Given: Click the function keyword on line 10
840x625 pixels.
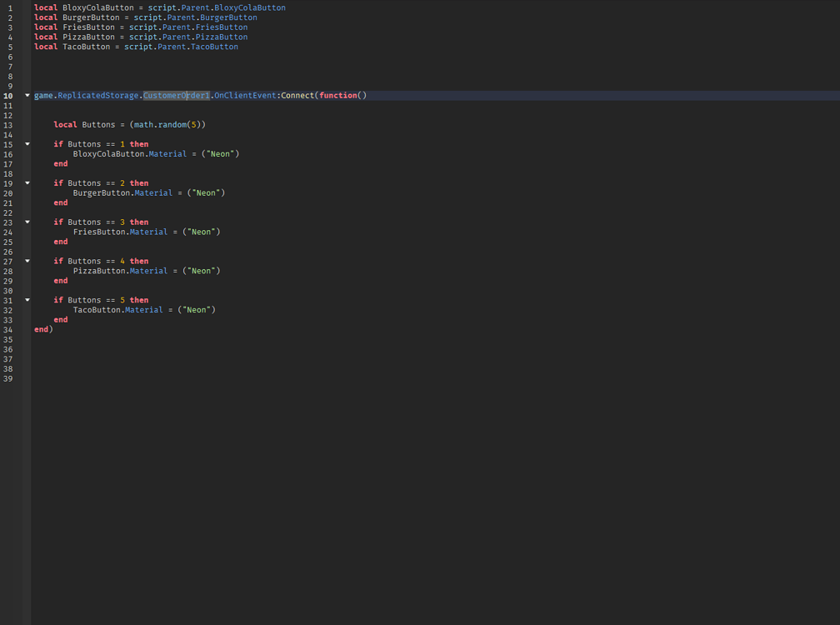Looking at the screenshot, I should [x=337, y=95].
